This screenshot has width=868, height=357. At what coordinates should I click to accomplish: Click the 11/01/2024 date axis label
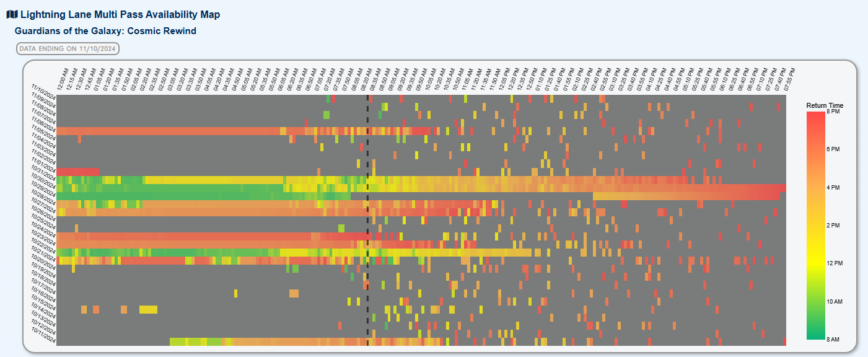[x=43, y=164]
